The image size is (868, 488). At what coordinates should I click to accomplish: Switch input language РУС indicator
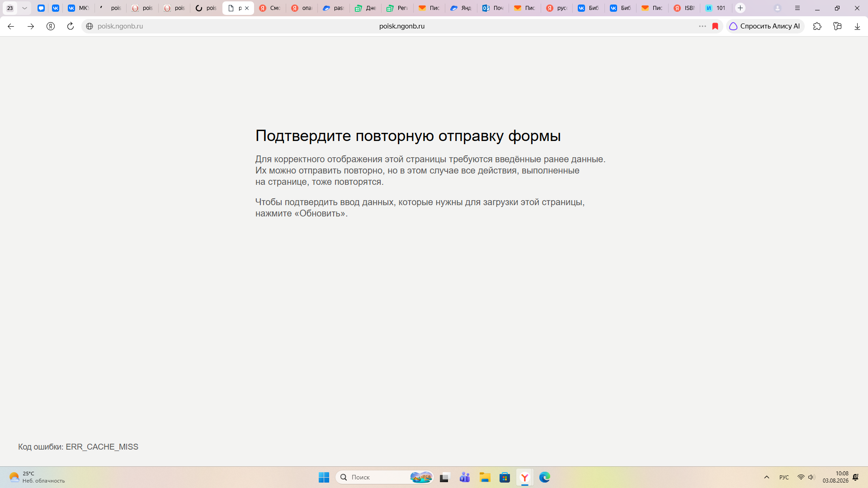(784, 477)
